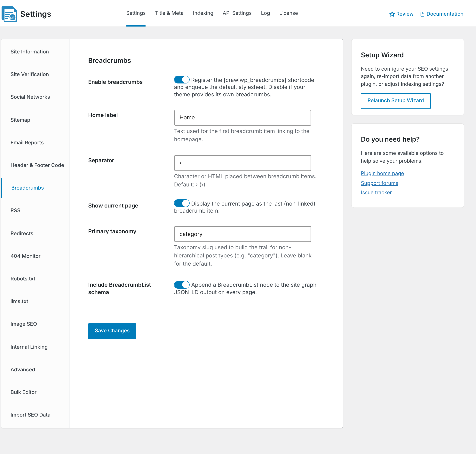Image resolution: width=476 pixels, height=454 pixels.
Task: Click the Review star icon
Action: [x=392, y=14]
